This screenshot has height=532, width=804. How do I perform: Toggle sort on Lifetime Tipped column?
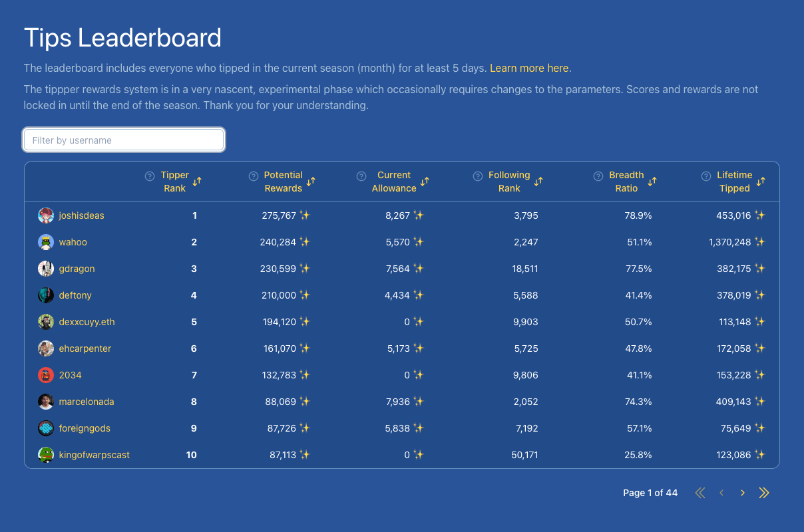coord(761,182)
